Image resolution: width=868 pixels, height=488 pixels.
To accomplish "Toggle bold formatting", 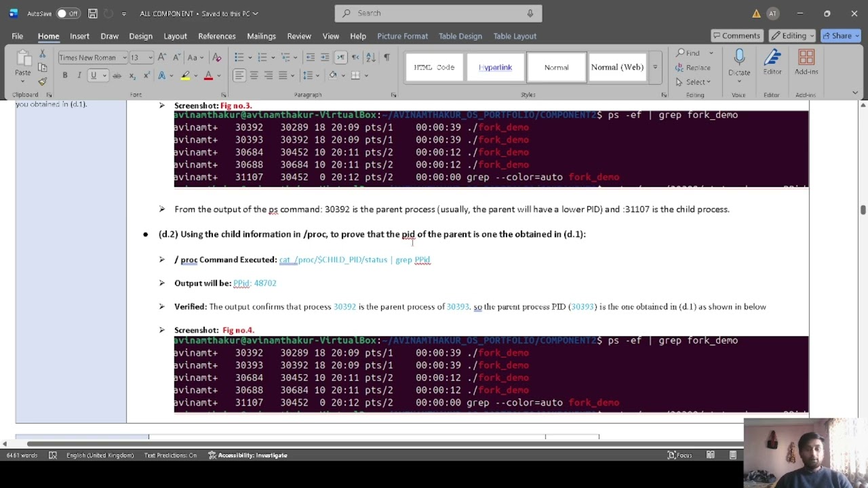I will [x=65, y=75].
